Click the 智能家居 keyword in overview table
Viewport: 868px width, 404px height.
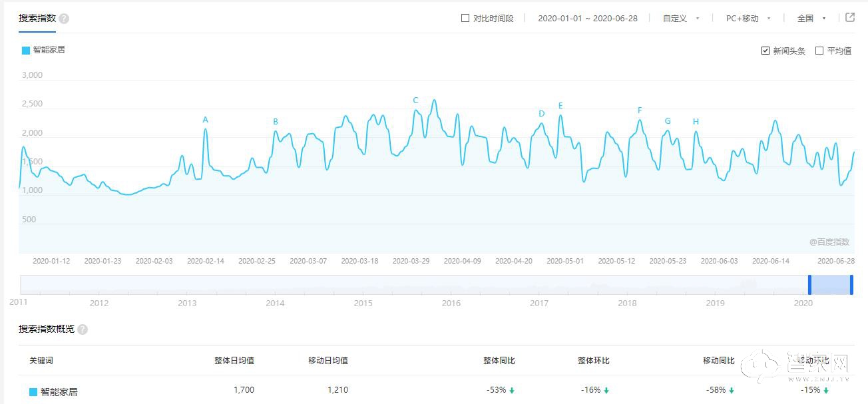tap(59, 392)
